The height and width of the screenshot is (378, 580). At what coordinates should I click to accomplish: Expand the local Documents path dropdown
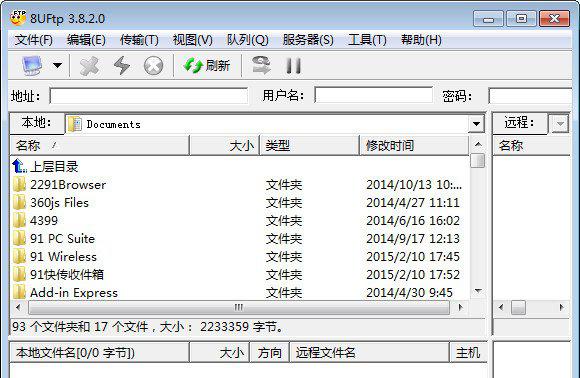tap(476, 124)
